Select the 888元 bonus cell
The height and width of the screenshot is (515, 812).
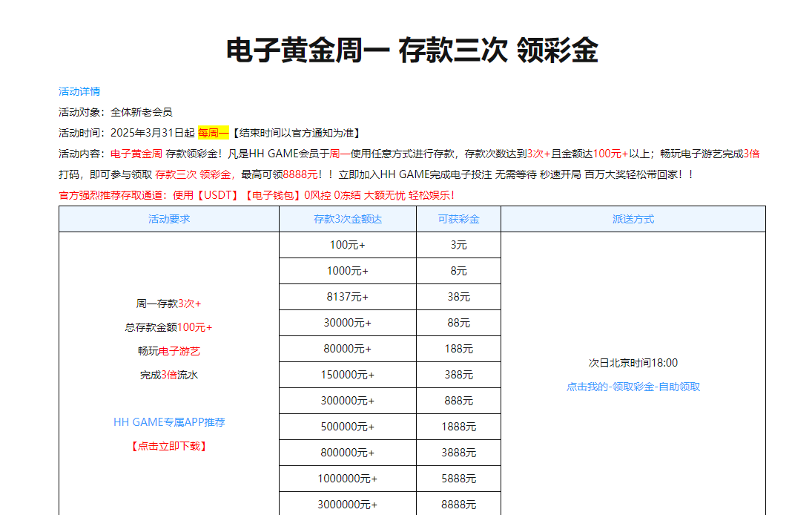click(458, 401)
